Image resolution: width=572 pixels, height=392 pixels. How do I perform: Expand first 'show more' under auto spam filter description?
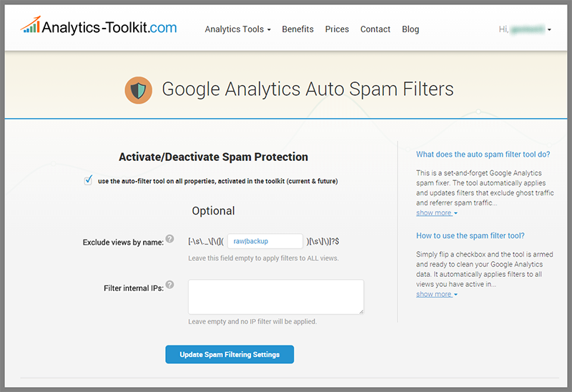(436, 212)
